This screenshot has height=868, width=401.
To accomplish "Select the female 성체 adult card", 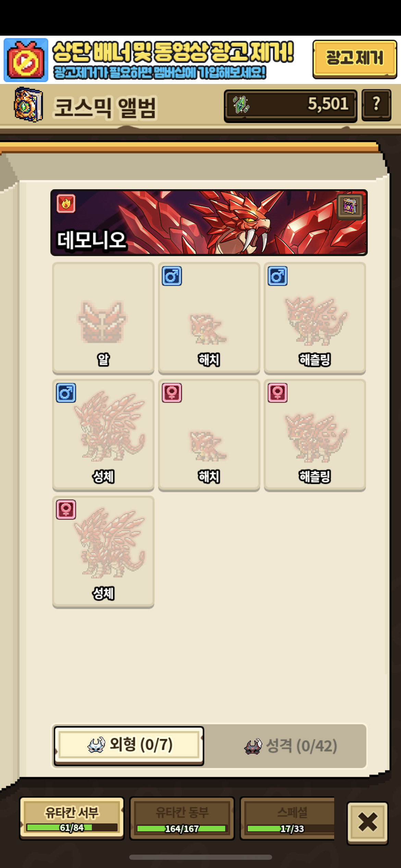I will pyautogui.click(x=103, y=552).
